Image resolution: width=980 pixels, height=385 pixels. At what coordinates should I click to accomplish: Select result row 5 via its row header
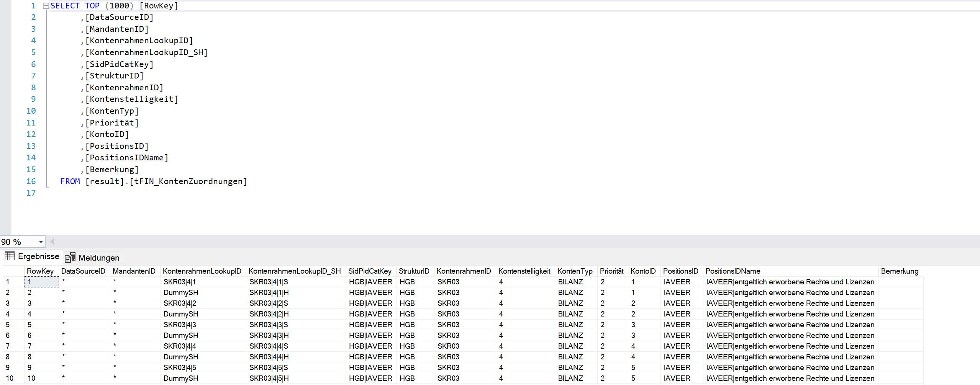click(8, 325)
